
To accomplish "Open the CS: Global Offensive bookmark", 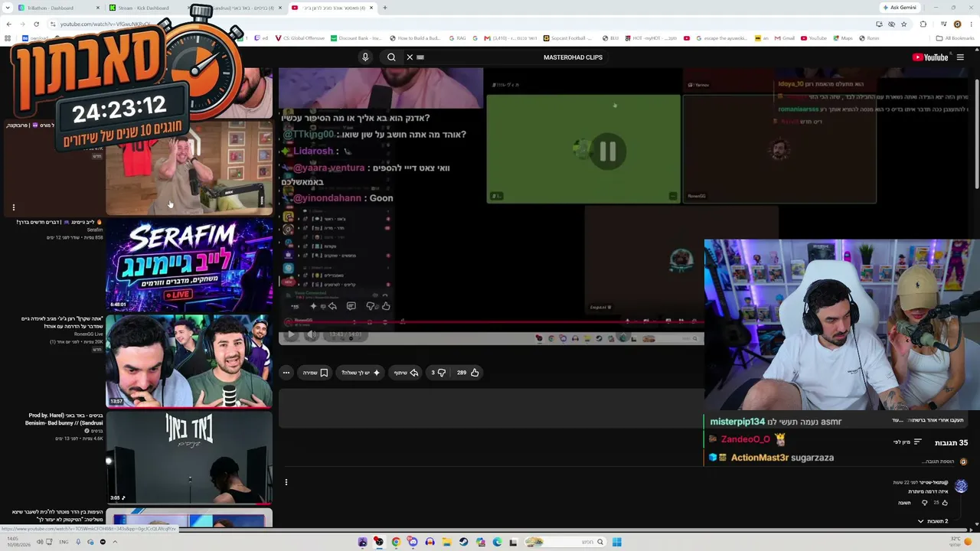I will click(x=299, y=38).
